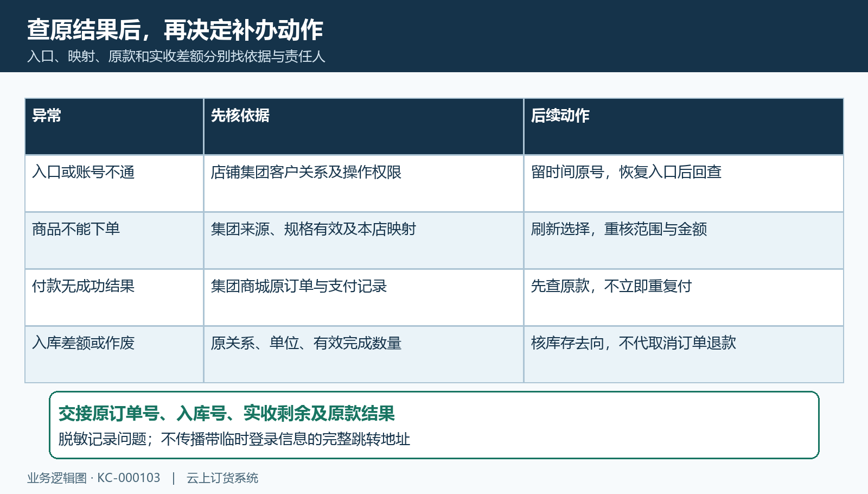The image size is (868, 494).
Task: Click the cell 留时间原号，恢复入口后回查
Action: [x=684, y=183]
